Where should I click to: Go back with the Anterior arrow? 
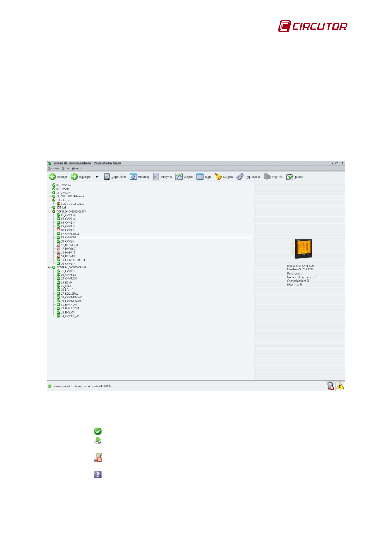(58, 177)
